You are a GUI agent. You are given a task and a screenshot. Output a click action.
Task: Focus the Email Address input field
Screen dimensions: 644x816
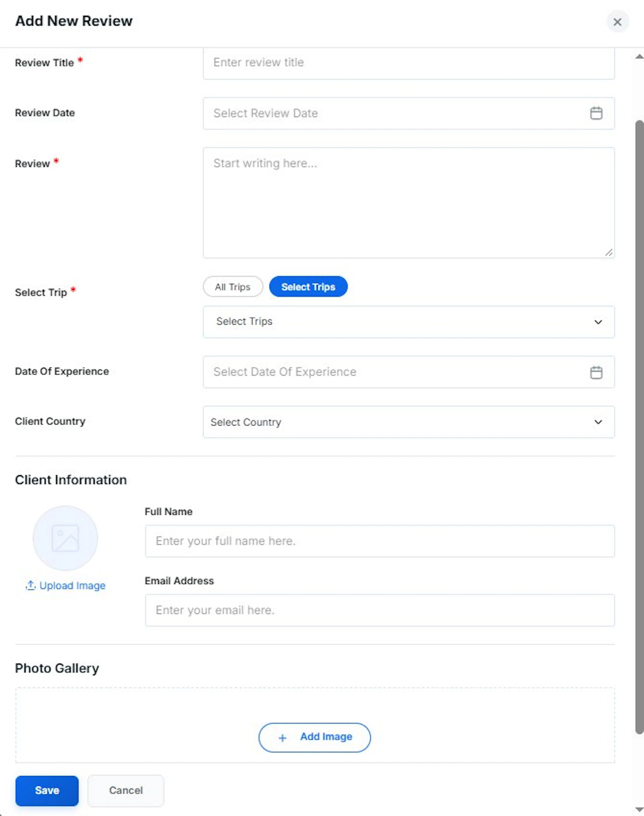(380, 610)
